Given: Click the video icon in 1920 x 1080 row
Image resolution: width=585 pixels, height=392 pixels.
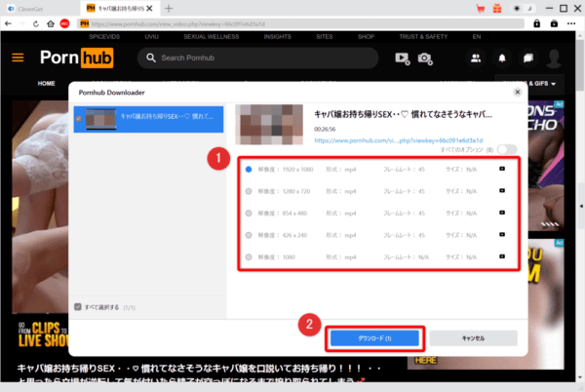Looking at the screenshot, I should [502, 169].
